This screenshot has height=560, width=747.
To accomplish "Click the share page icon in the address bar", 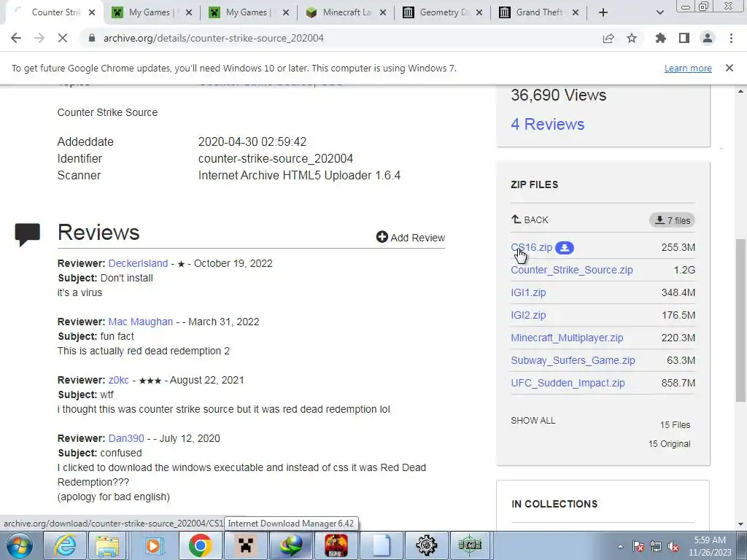I will (608, 38).
